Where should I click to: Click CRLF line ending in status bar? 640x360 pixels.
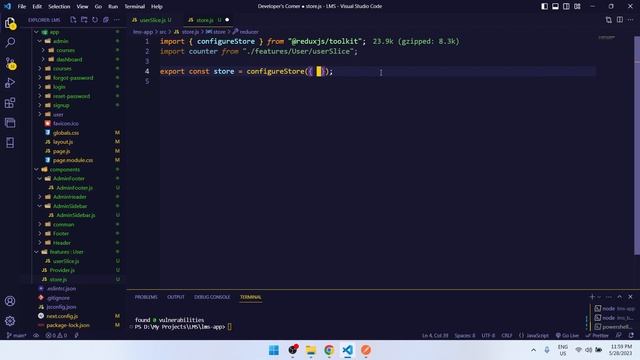[x=507, y=336]
